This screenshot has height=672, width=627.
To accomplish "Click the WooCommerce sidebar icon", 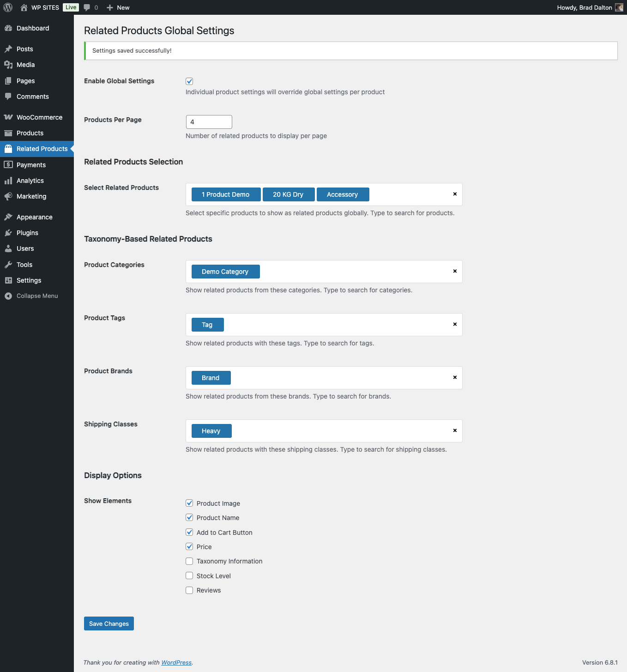I will (8, 117).
